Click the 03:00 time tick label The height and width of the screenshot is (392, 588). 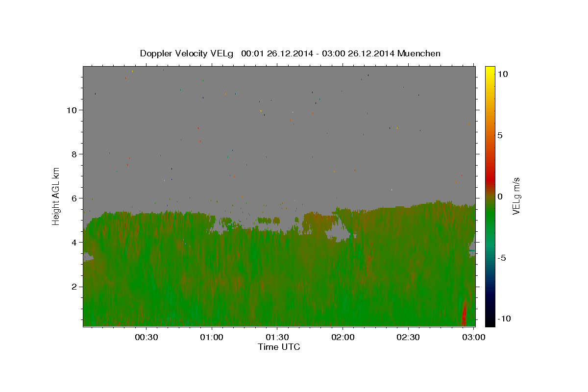click(474, 337)
